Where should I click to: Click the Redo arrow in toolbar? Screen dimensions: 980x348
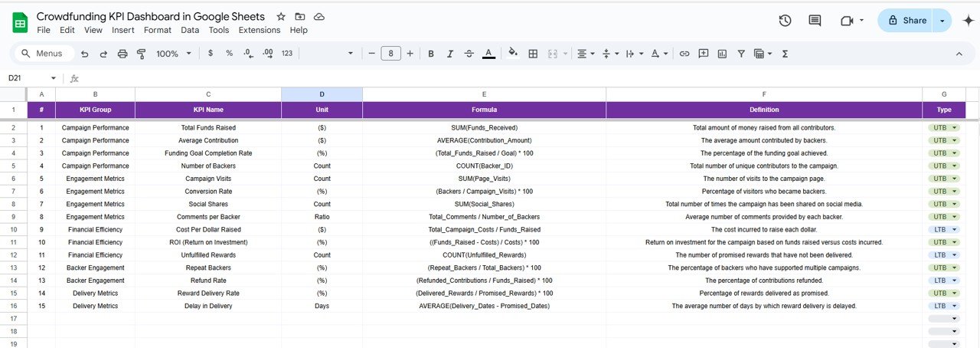click(x=103, y=54)
